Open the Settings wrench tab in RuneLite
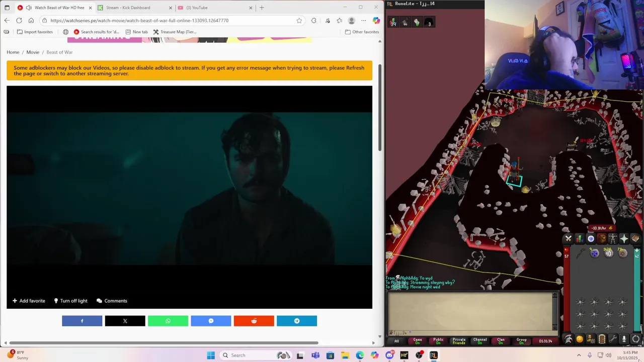Viewport: 644px width, 362px height. click(613, 339)
